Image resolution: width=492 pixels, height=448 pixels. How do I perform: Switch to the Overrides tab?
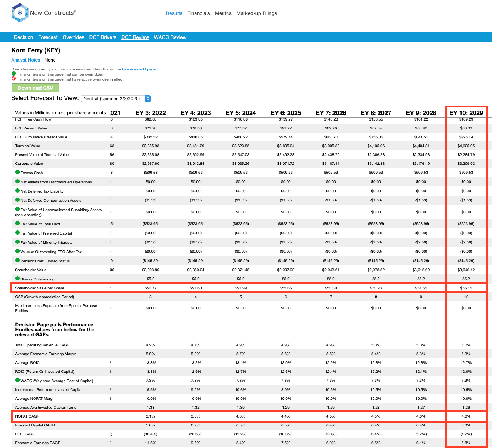pos(74,37)
